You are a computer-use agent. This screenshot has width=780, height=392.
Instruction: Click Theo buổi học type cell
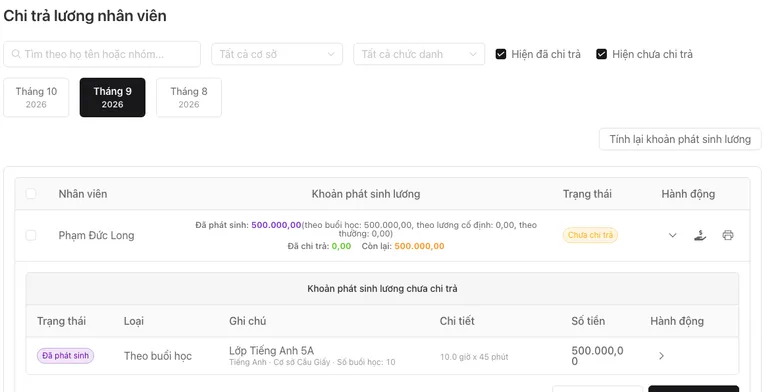(158, 356)
